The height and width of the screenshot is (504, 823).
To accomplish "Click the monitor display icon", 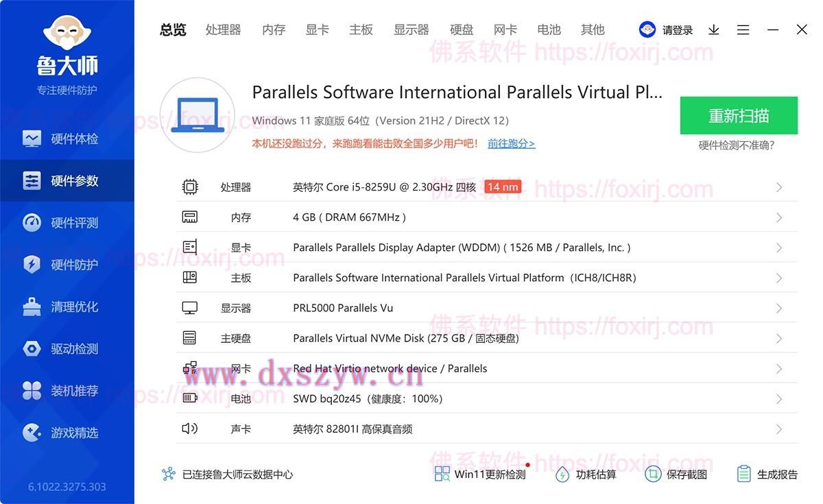I will (x=190, y=308).
